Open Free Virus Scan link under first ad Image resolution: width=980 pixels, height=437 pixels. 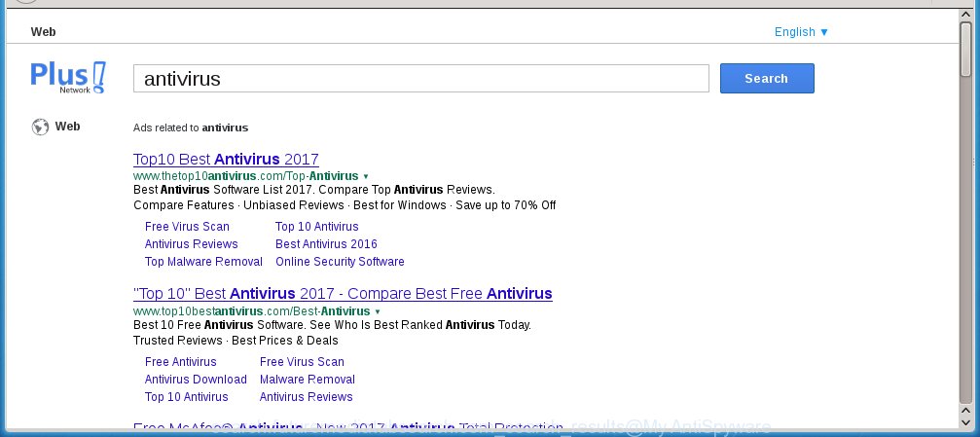click(187, 227)
